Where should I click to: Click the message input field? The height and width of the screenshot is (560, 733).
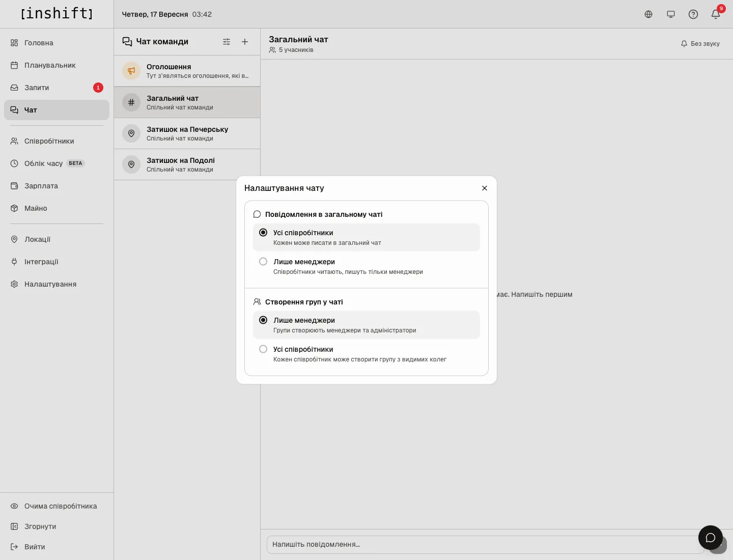tap(485, 544)
